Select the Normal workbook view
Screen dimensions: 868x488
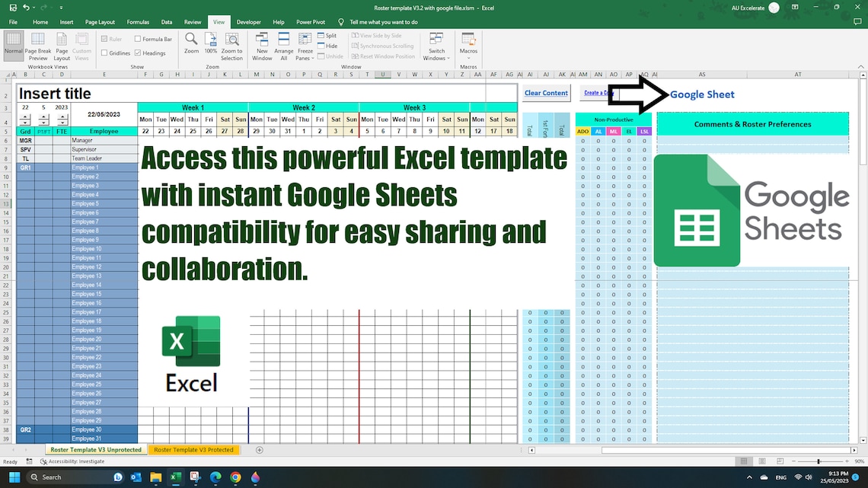(x=12, y=46)
